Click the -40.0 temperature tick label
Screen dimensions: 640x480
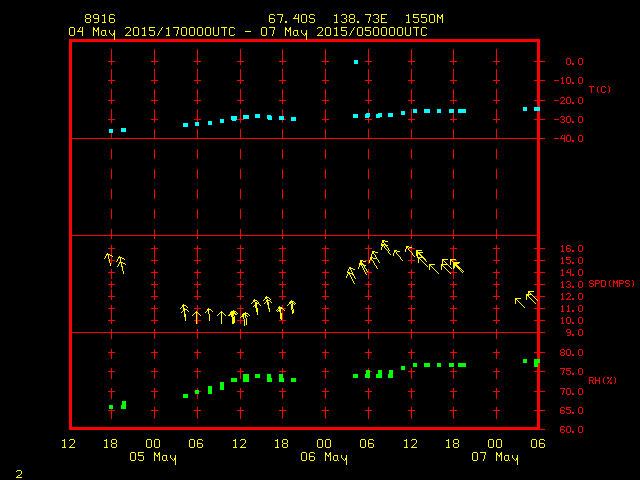tap(572, 139)
